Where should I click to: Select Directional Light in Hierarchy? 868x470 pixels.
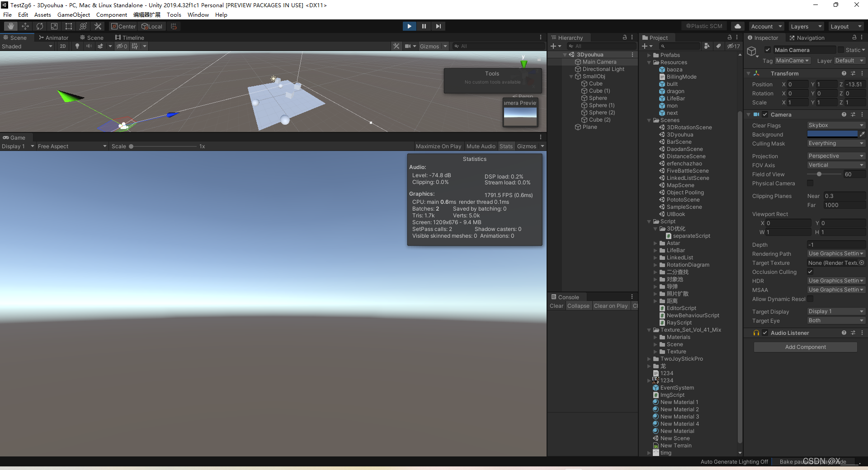603,69
